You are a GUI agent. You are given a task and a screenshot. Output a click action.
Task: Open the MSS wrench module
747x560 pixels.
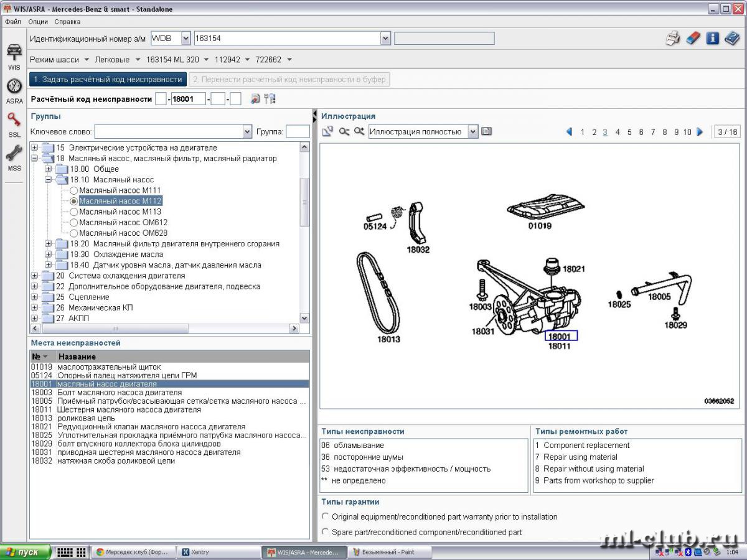[x=14, y=156]
